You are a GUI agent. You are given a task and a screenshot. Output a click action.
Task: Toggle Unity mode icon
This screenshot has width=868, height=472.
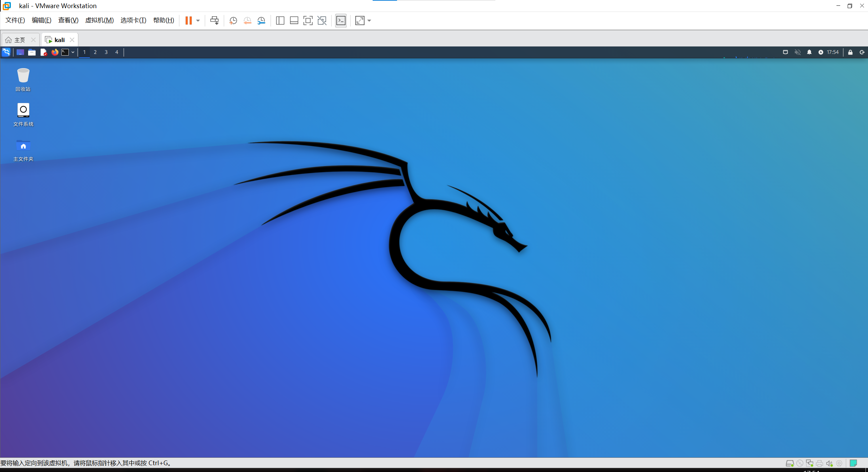(x=322, y=21)
